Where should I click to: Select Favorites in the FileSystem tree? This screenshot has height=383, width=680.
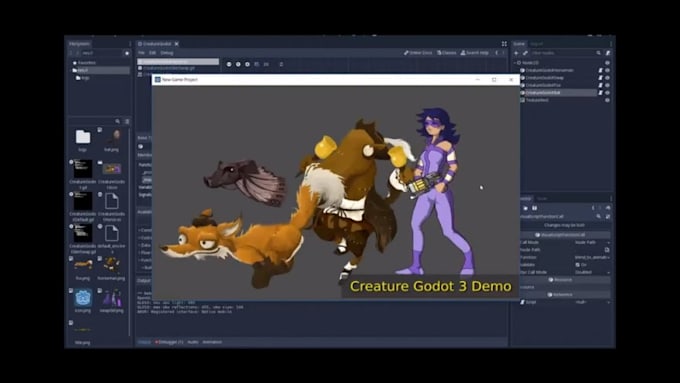pyautogui.click(x=87, y=63)
